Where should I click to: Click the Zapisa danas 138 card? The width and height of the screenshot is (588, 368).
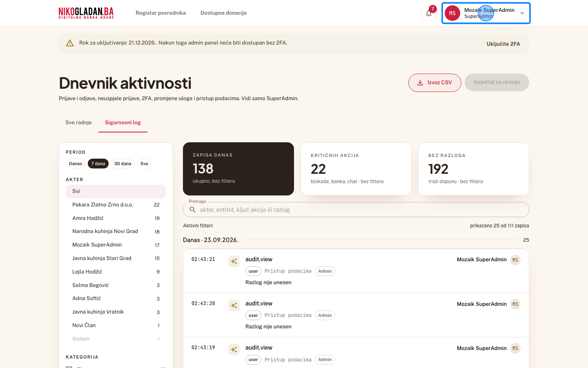click(238, 169)
